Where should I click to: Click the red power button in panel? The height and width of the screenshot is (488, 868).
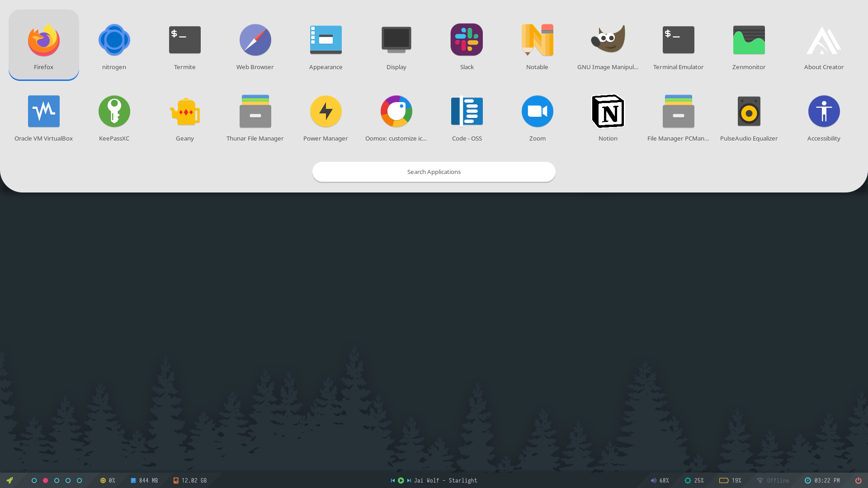(858, 480)
